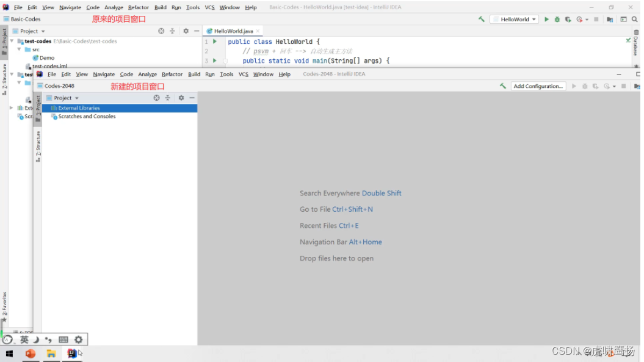
Task: Start debugging with the green bug icon
Action: point(557,20)
